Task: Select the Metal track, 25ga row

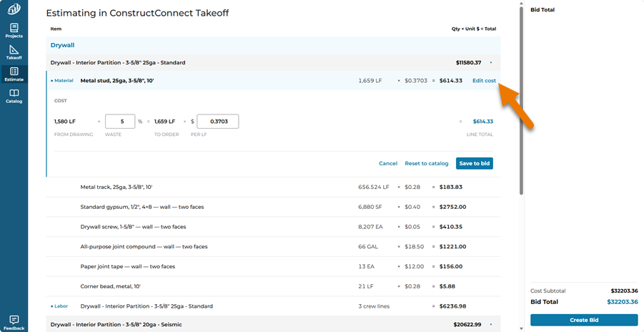Action: [x=274, y=187]
